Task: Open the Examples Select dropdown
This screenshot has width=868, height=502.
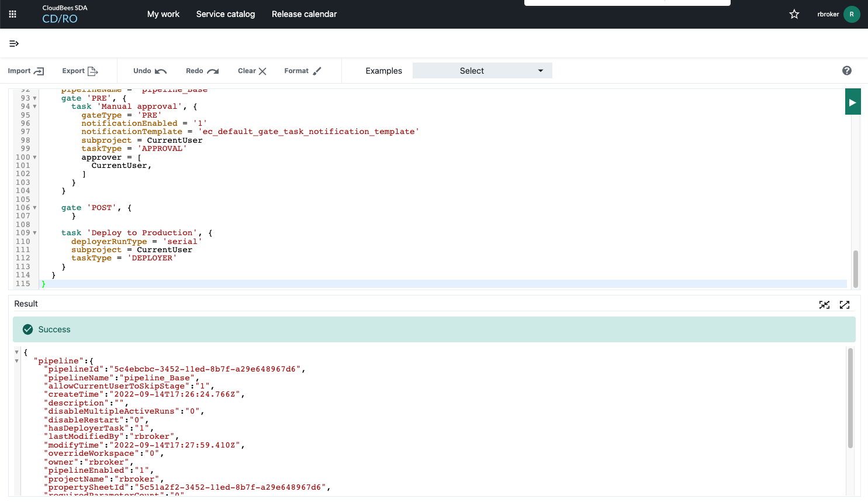Action: click(x=482, y=70)
